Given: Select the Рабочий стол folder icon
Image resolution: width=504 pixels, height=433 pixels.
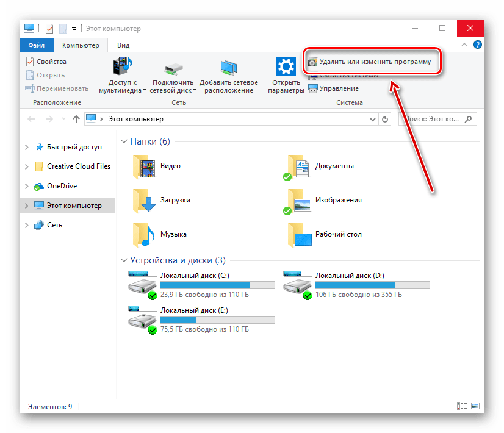Looking at the screenshot, I should 300,235.
